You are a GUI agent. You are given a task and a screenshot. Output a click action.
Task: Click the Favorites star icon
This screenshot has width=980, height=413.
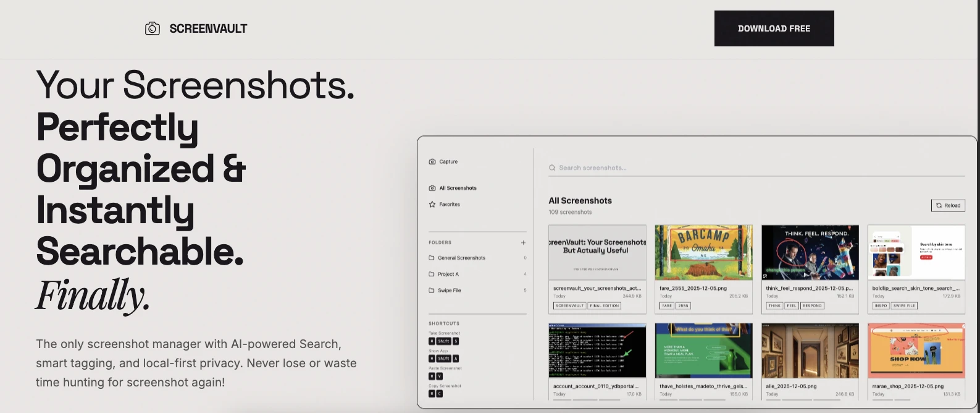click(x=432, y=204)
